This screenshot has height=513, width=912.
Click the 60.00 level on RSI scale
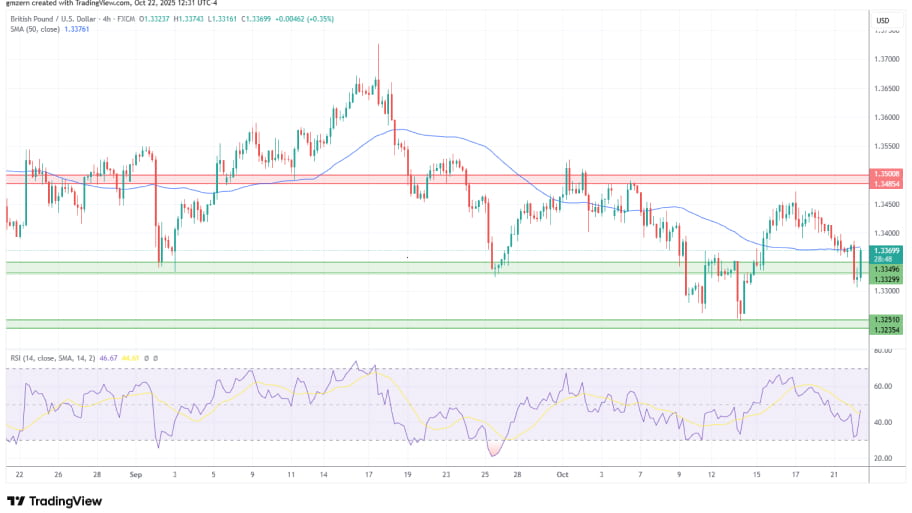pyautogui.click(x=883, y=386)
